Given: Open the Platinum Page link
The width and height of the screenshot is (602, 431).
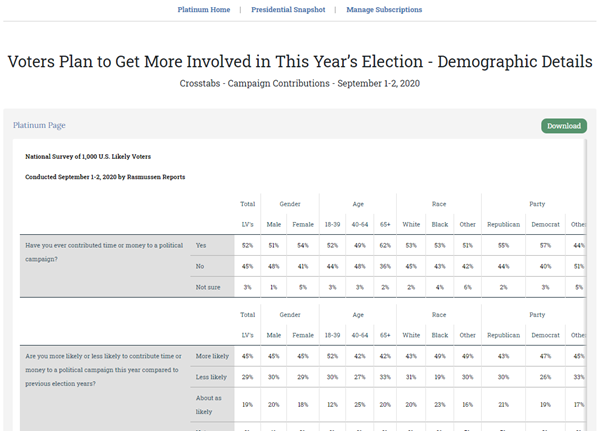Looking at the screenshot, I should pyautogui.click(x=39, y=125).
